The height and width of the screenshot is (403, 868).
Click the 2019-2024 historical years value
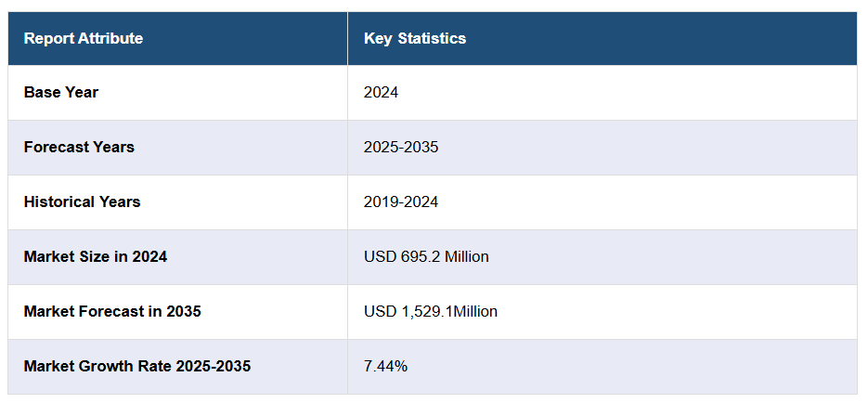(x=401, y=201)
